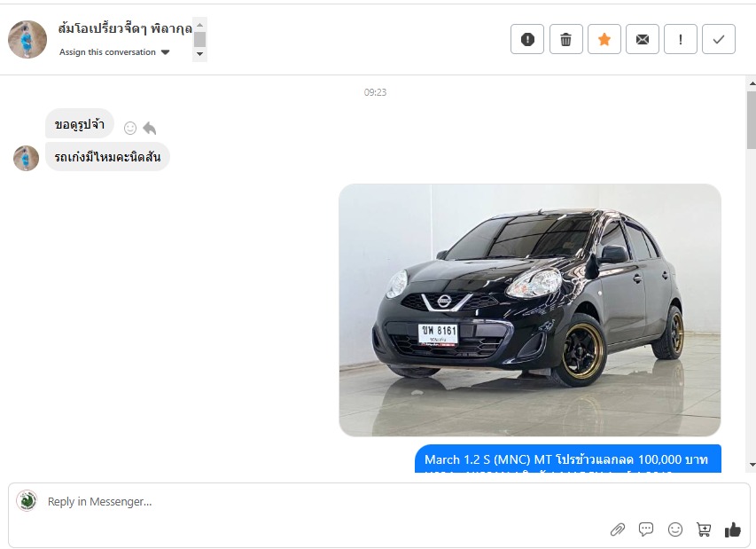Click the message bubble ขอดูรูปจ้า
756x549 pixels.
coord(80,124)
